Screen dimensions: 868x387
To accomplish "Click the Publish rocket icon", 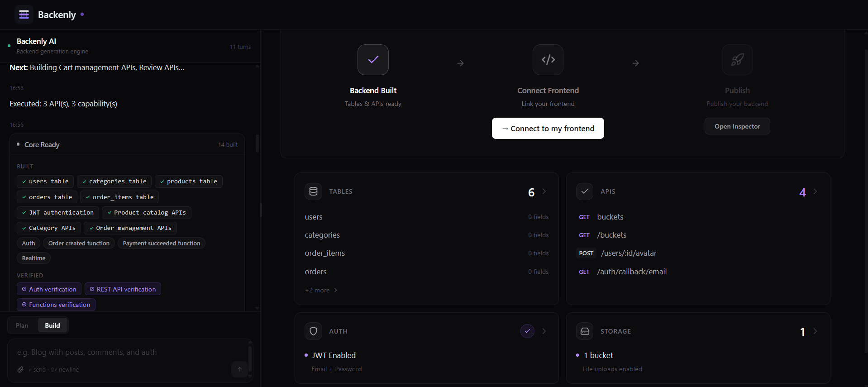I will 737,60.
